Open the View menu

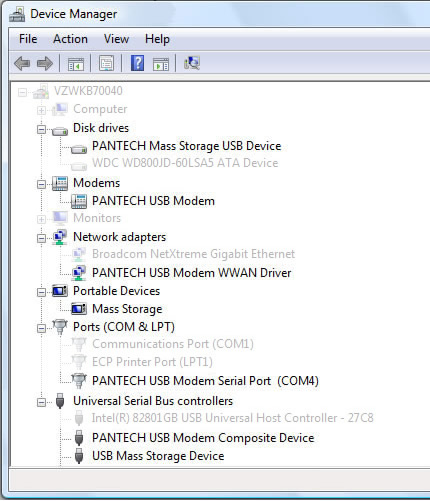[116, 39]
